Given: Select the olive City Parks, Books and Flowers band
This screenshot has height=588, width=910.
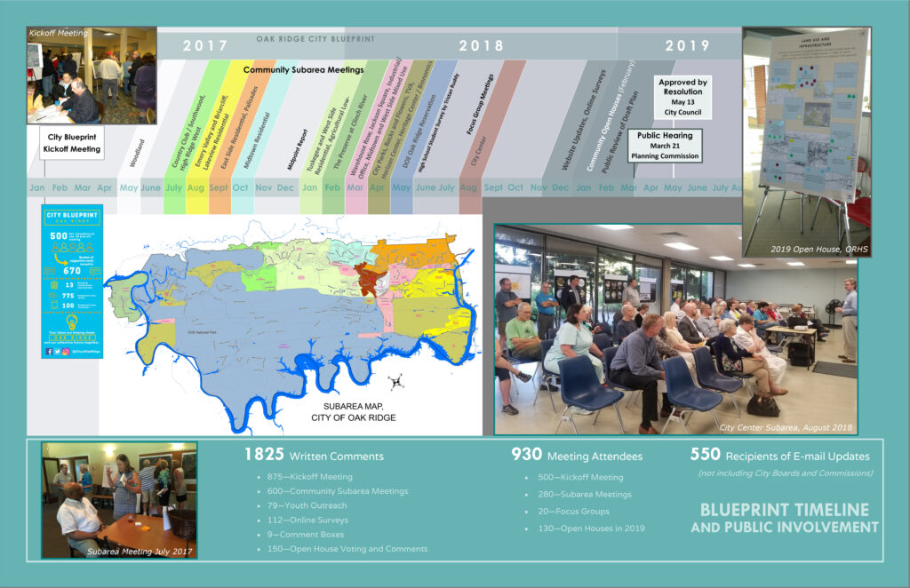Looking at the screenshot, I should (401, 136).
